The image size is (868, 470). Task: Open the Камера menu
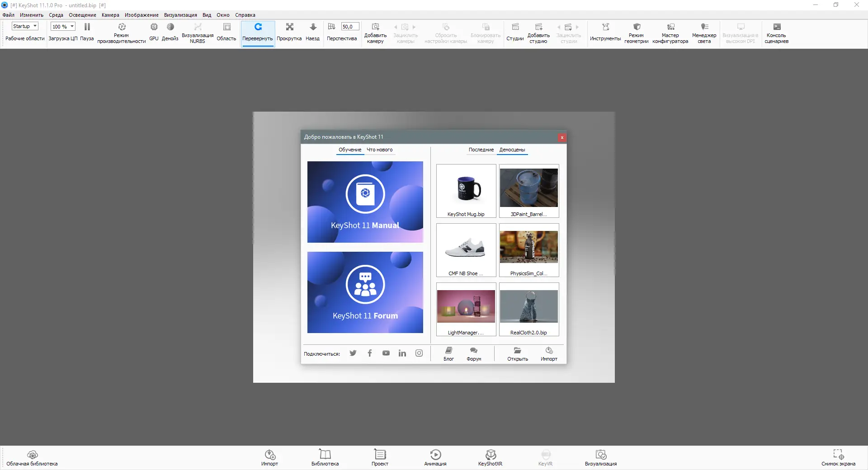point(110,15)
